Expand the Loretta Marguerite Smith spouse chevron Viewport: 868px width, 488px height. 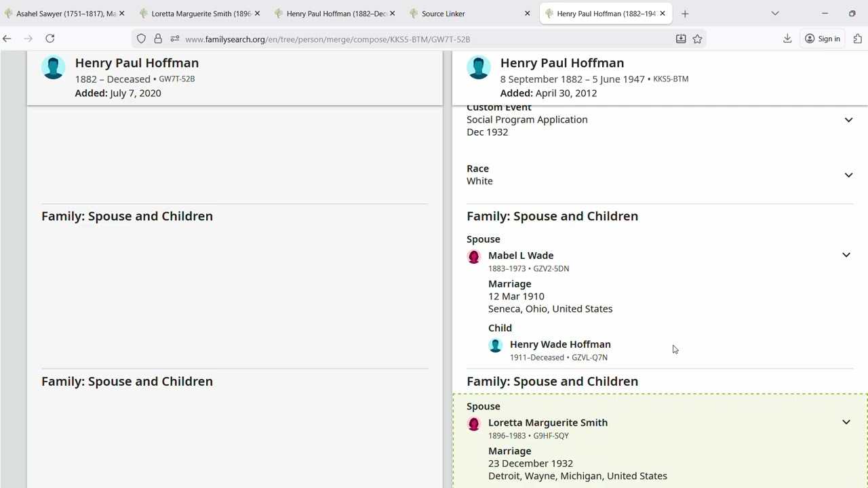(846, 422)
